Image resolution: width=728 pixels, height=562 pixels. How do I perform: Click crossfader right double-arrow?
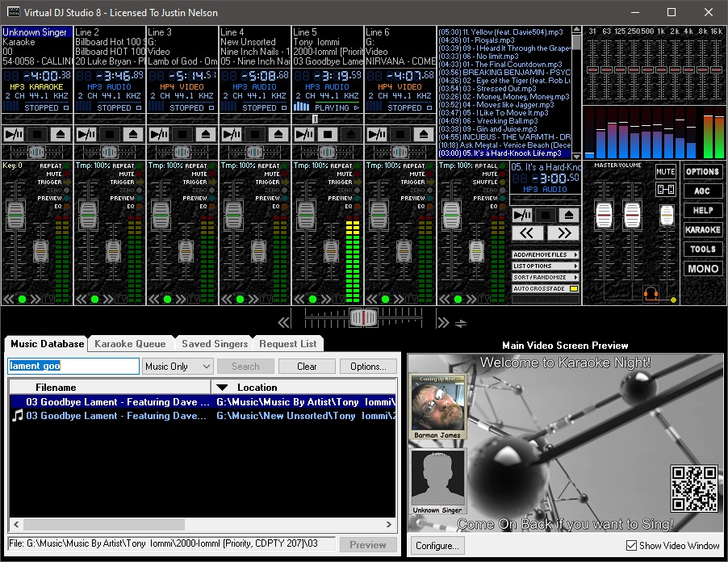(x=443, y=322)
